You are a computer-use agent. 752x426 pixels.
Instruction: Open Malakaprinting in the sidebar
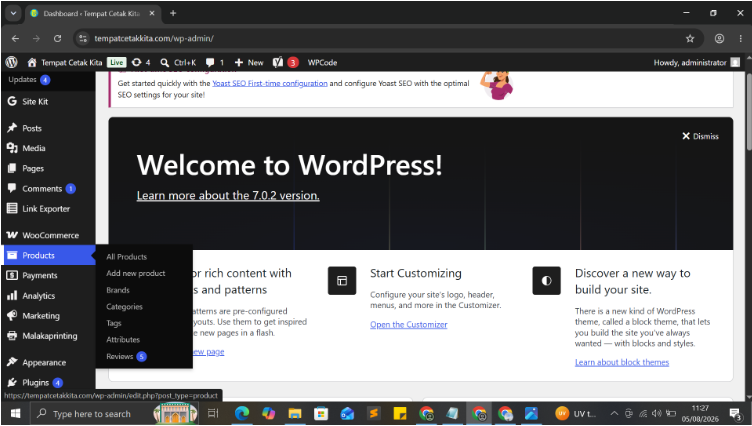click(49, 336)
